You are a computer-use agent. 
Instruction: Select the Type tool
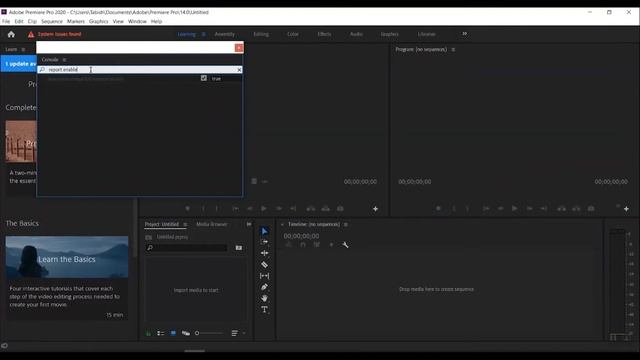coord(264,309)
